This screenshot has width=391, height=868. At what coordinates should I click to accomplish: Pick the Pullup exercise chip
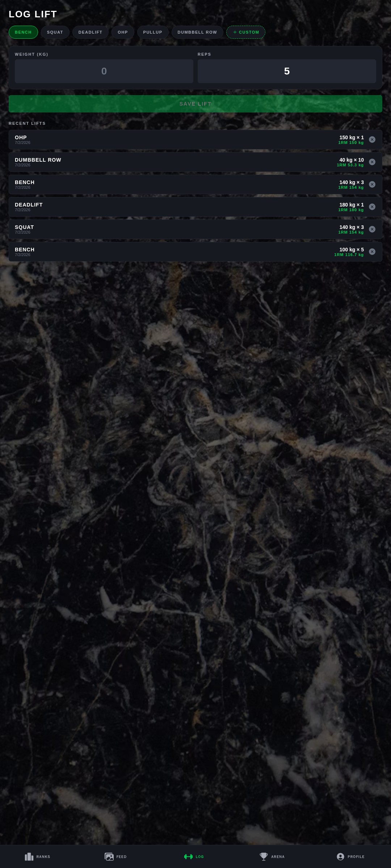pos(153,32)
